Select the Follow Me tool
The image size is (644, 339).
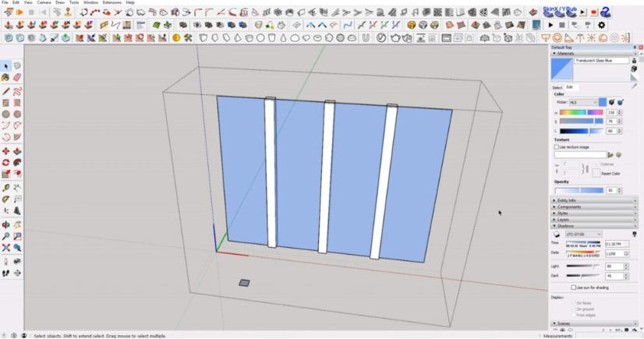[17, 163]
